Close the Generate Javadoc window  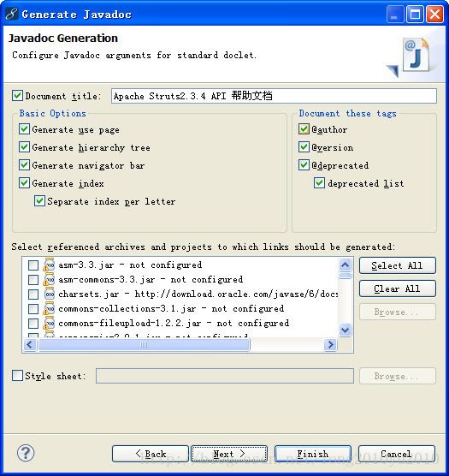tap(434, 14)
